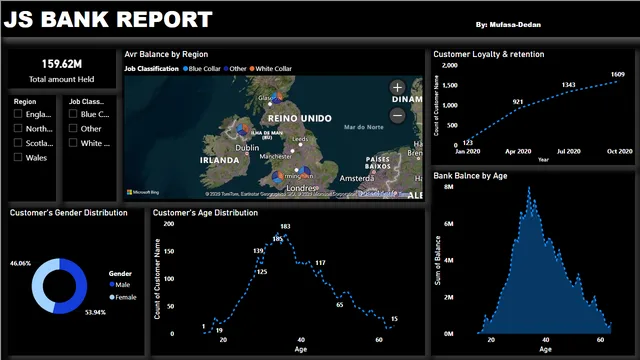Click the By: Mufasa-Dedan author text
640x360 pixels.
point(508,24)
